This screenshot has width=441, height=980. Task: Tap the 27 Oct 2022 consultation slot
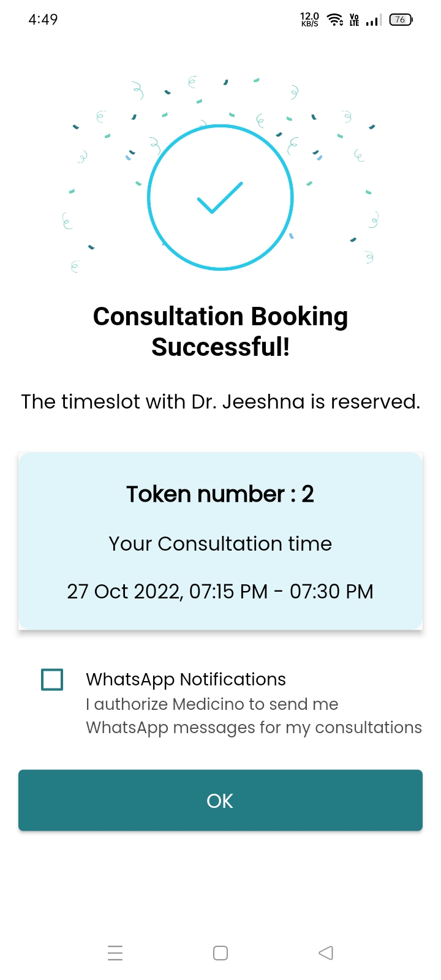coord(221,592)
